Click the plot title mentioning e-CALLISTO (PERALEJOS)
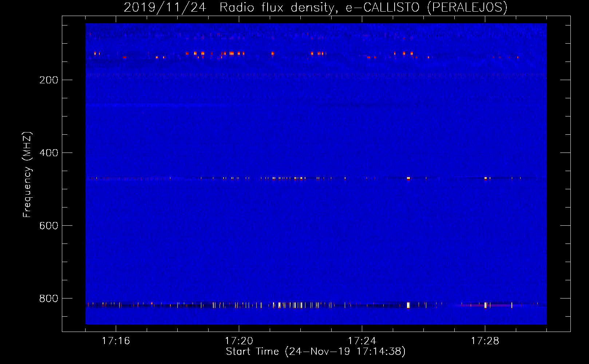Viewport: 589px width, 364px height. (x=315, y=7)
